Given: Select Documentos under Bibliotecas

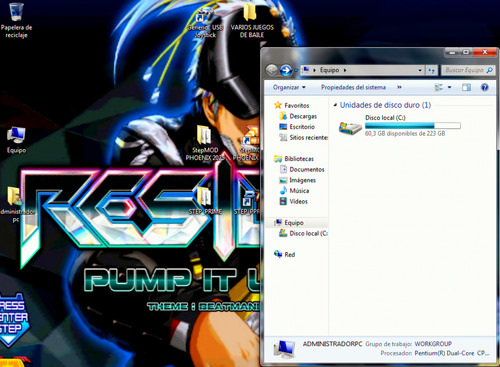Looking at the screenshot, I should point(307,169).
